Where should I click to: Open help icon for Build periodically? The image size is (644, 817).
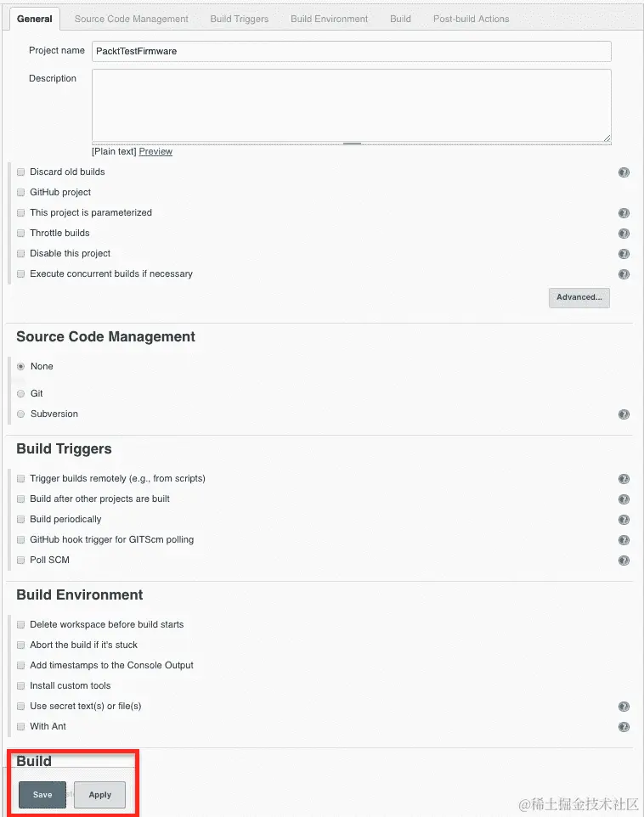click(624, 520)
